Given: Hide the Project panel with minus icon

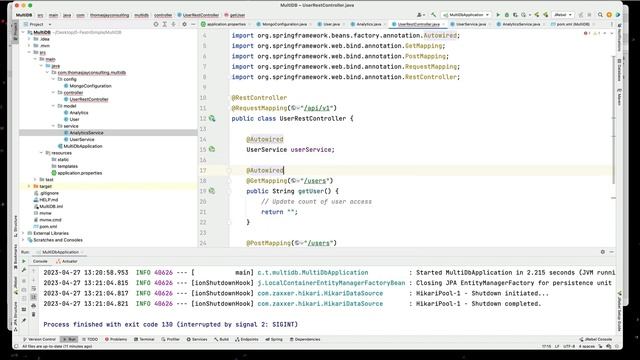Looking at the screenshot, I should click(193, 24).
